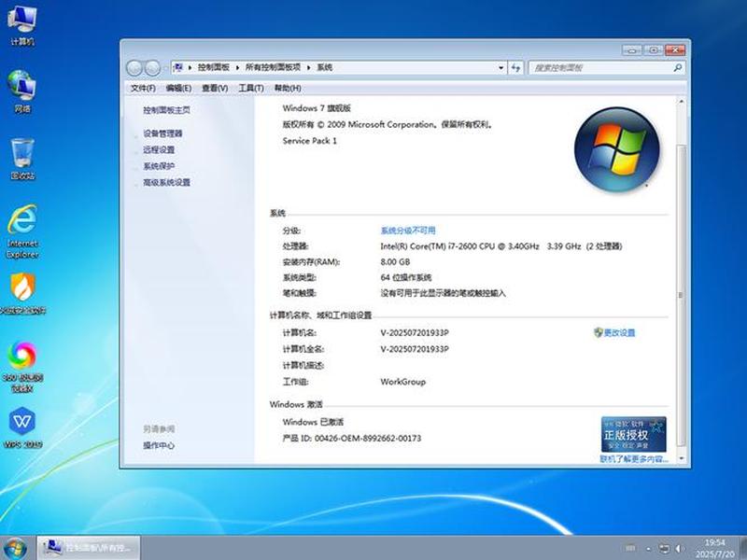Viewport: 747px width, 560px height.
Task: Click the keyboard input tray icon
Action: tap(630, 548)
